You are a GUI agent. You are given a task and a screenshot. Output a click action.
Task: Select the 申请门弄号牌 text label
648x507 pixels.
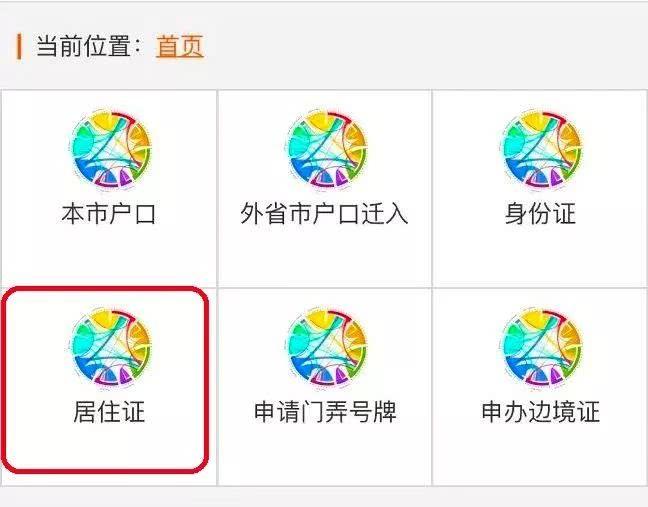325,412
